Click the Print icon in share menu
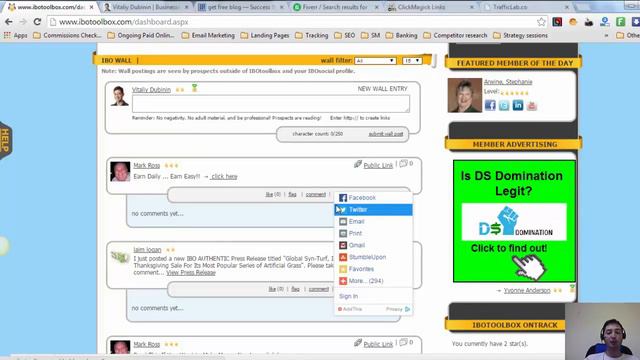Image resolution: width=640 pixels, height=360 pixels. click(x=343, y=233)
